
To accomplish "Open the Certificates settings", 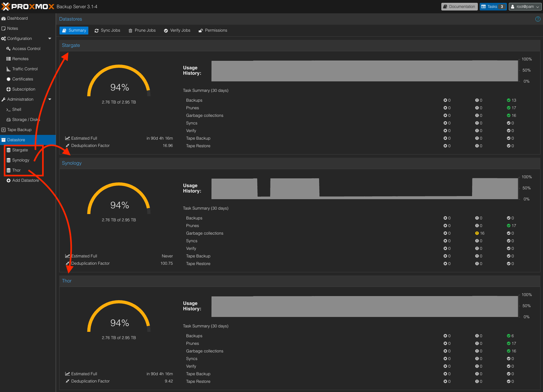I will [22, 79].
